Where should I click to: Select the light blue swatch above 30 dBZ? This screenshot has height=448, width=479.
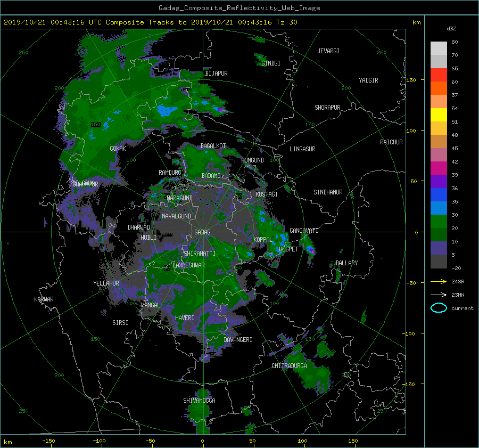(x=439, y=208)
